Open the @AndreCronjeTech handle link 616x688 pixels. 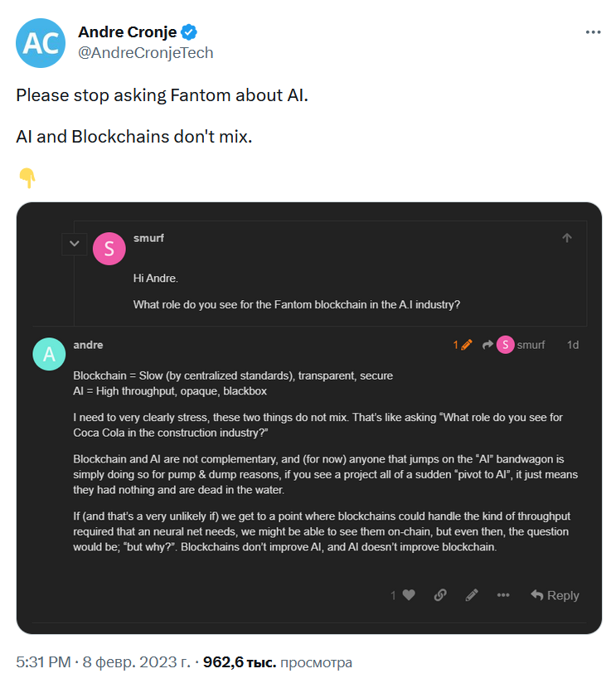pos(146,53)
